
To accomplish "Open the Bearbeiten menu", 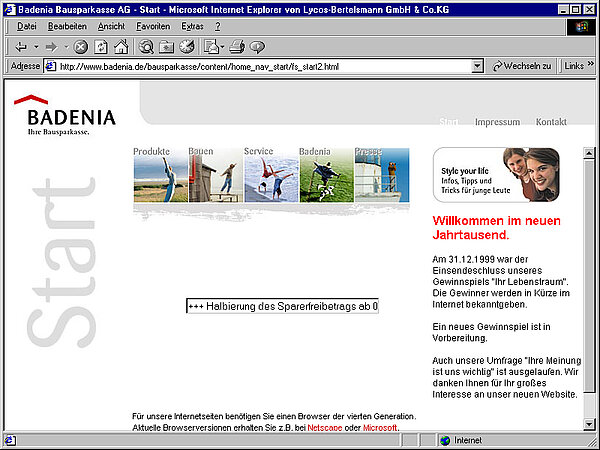I will [x=67, y=26].
